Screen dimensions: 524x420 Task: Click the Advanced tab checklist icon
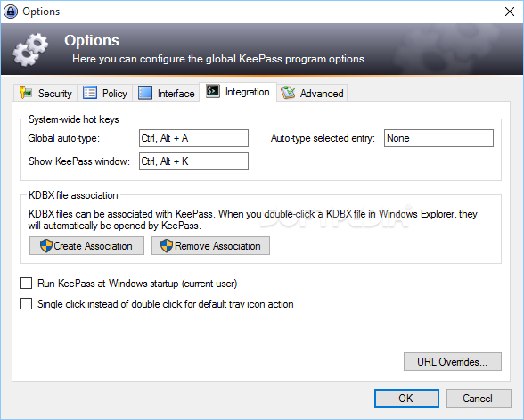[x=288, y=93]
